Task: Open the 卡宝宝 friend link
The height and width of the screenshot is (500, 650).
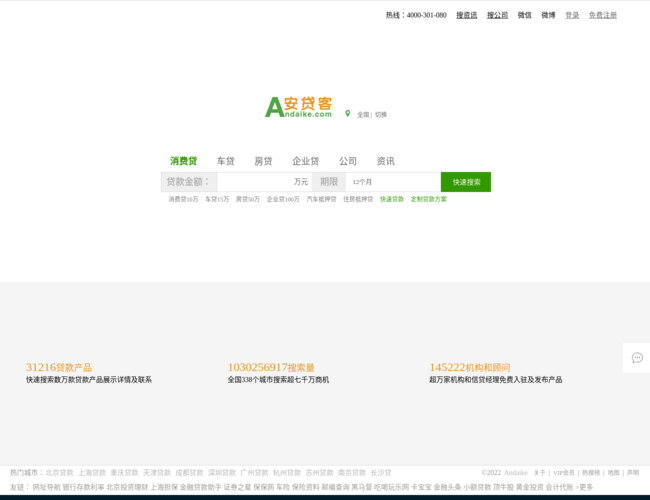Action: coord(421,487)
